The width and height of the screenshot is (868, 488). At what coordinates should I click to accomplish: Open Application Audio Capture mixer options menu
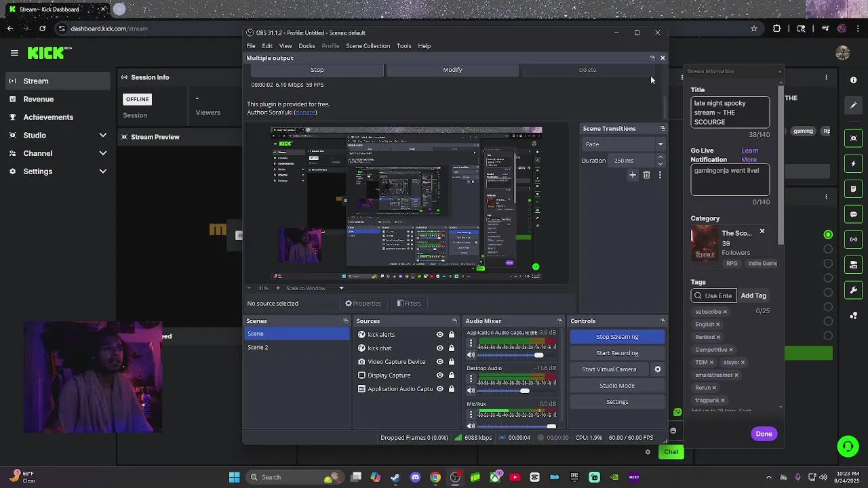471,344
